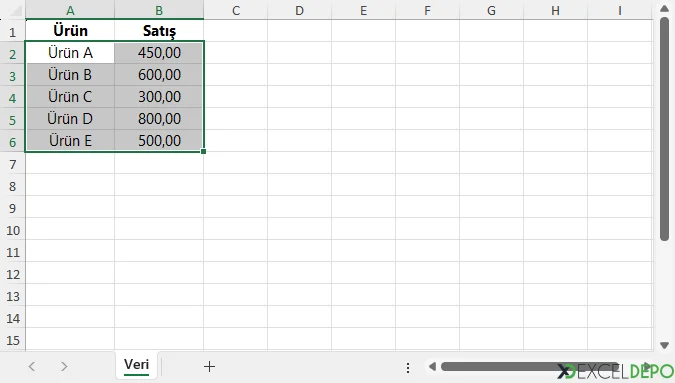The image size is (675, 383).
Task: Click the three-dot sheet tab options handle
Action: [408, 368]
